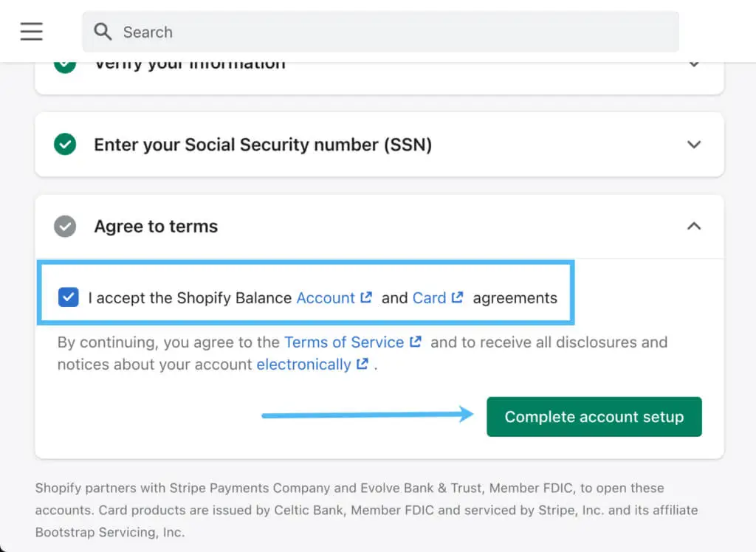
Task: Open the Card agreement link
Action: [x=429, y=297]
